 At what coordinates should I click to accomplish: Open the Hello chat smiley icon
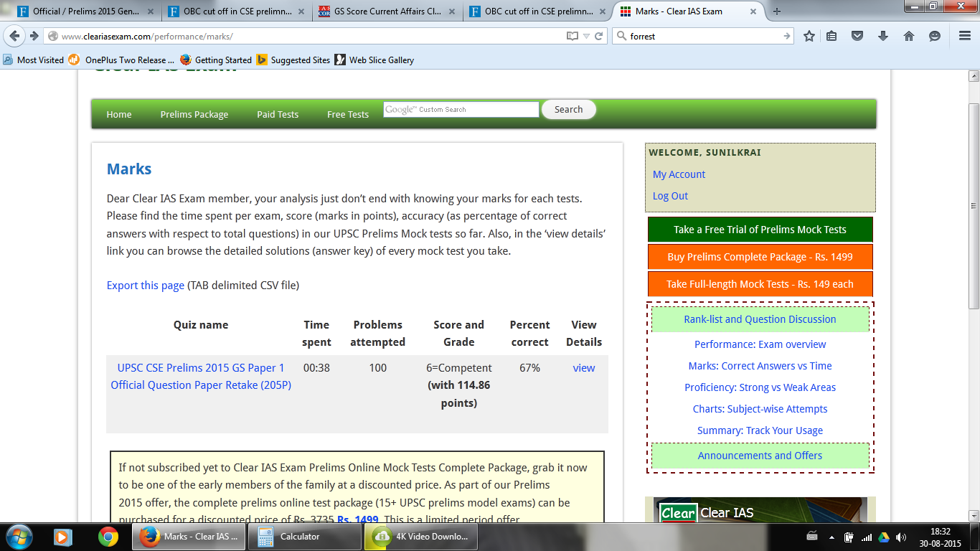coord(935,36)
